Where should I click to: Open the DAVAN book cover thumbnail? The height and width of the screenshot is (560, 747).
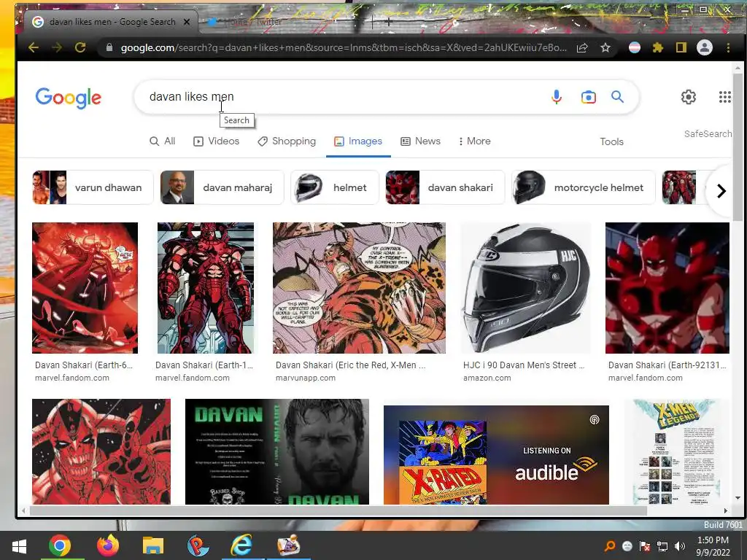[x=276, y=452]
